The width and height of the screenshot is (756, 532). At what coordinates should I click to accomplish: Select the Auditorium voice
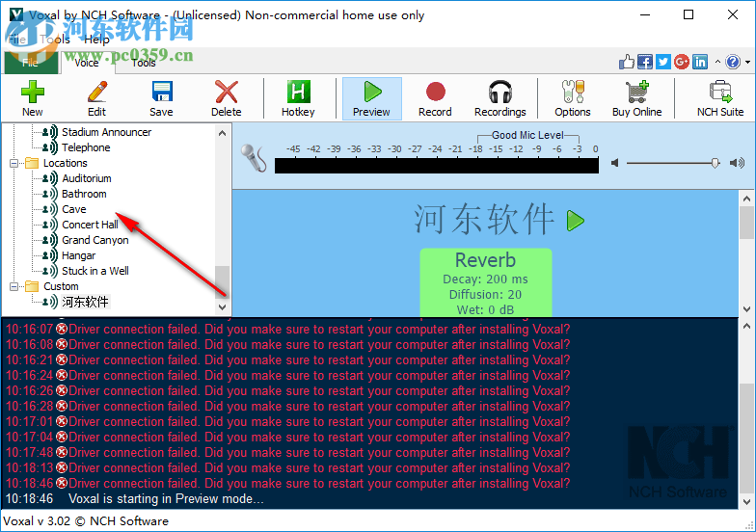(x=87, y=178)
